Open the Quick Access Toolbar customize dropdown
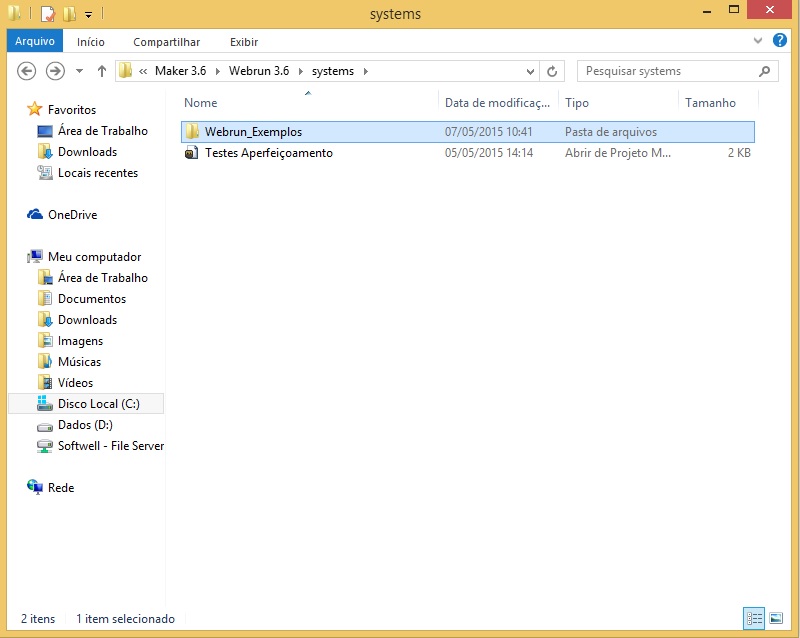The image size is (800, 638). [88, 15]
